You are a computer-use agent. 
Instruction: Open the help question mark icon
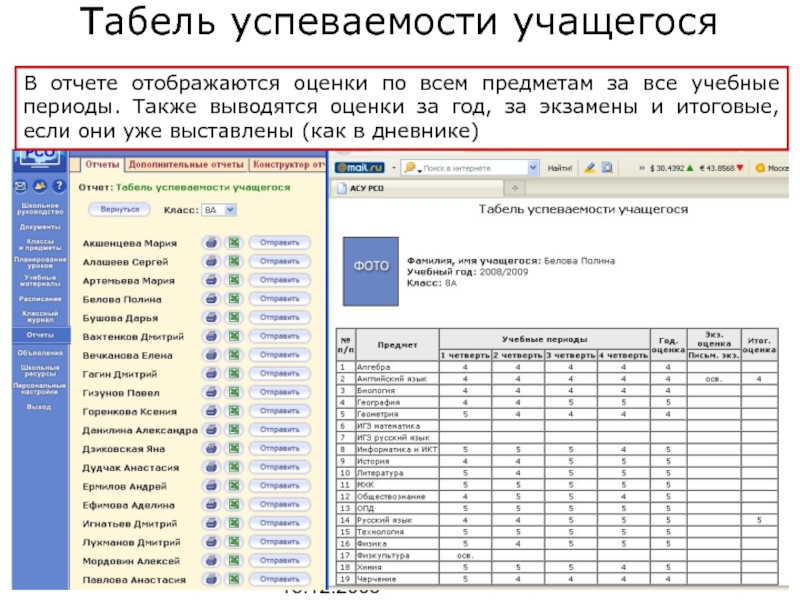point(58,186)
